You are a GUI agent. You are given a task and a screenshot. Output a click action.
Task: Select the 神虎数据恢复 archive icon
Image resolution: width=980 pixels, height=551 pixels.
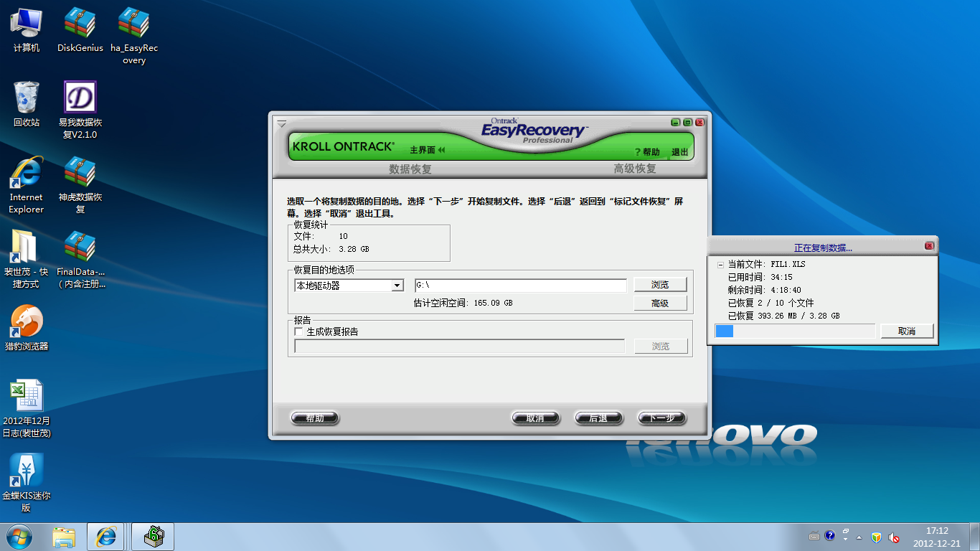click(x=80, y=184)
